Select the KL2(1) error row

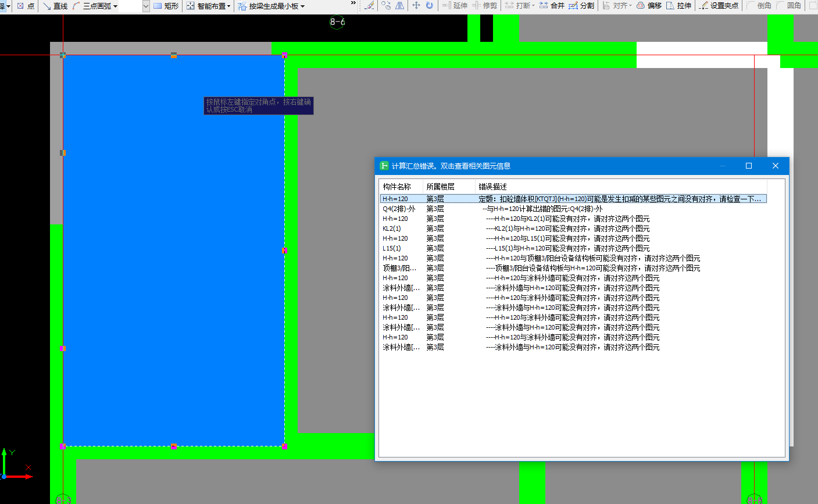tap(573, 228)
